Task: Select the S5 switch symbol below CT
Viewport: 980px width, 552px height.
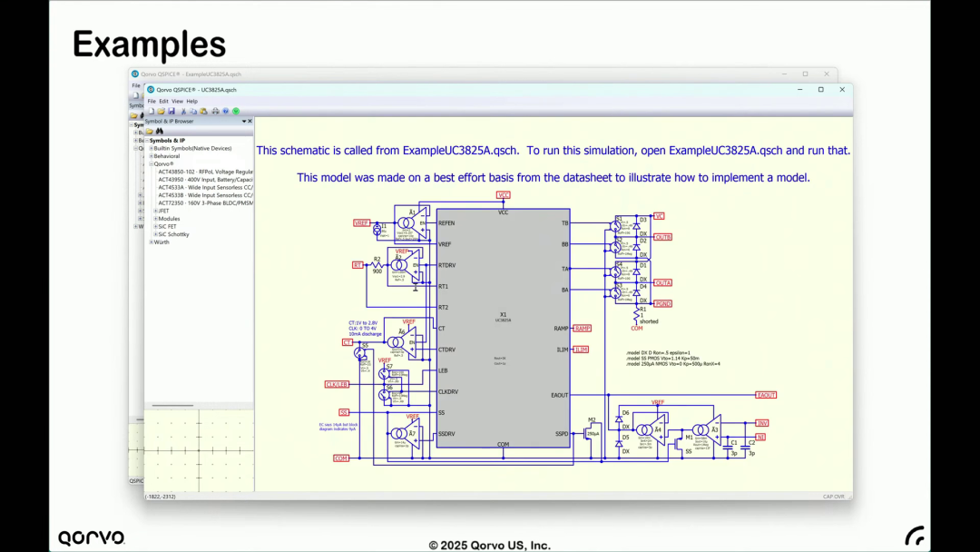Action: pos(360,354)
